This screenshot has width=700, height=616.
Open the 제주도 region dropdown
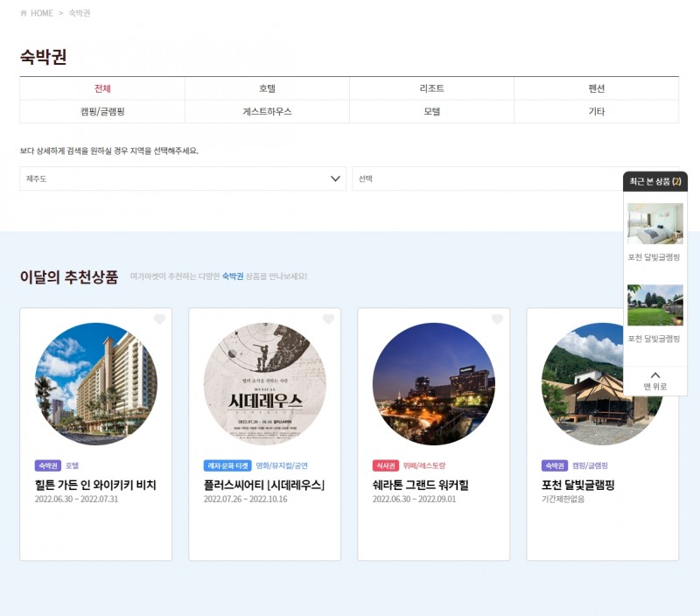coord(182,178)
